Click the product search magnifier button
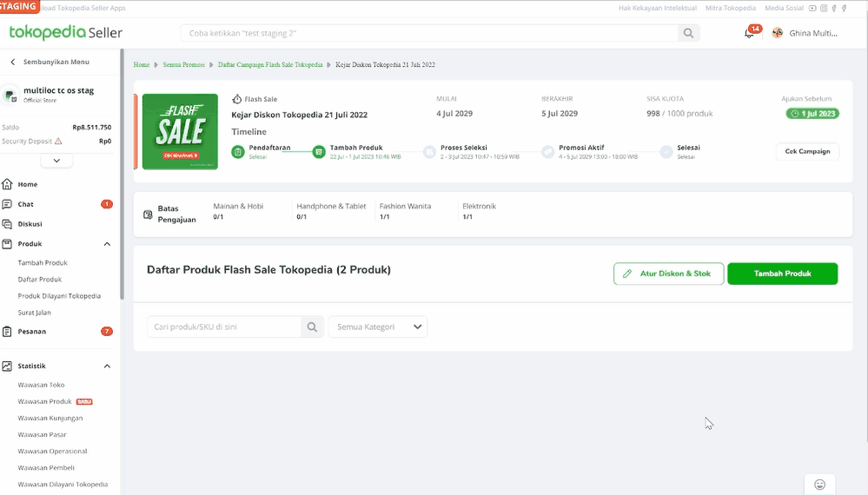Screen dimensions: 868x495 coord(312,327)
